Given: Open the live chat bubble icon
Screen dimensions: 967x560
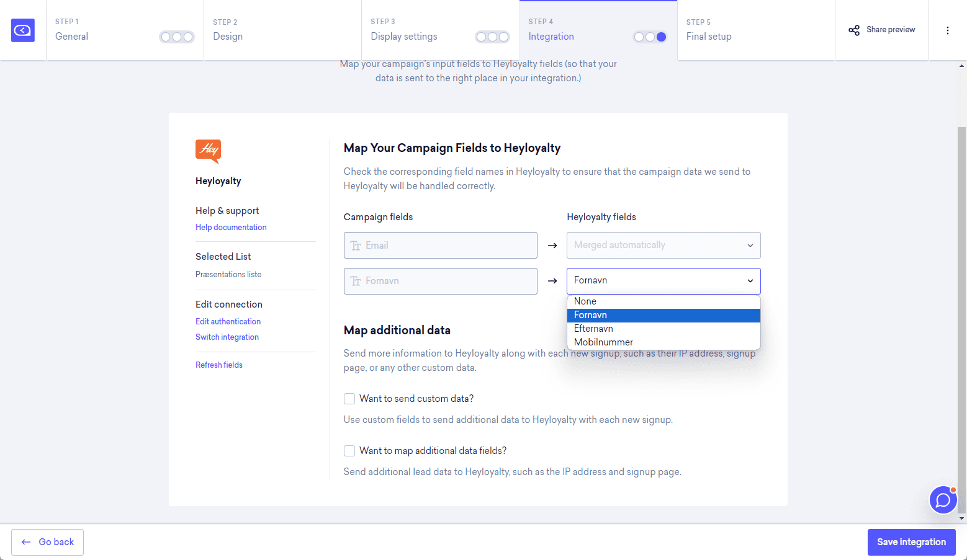Looking at the screenshot, I should tap(943, 500).
